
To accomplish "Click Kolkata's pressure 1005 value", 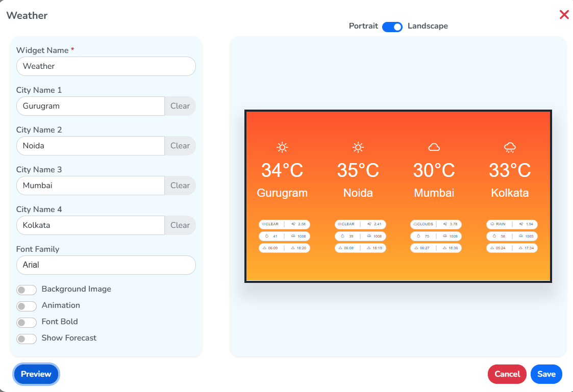I will pos(529,236).
